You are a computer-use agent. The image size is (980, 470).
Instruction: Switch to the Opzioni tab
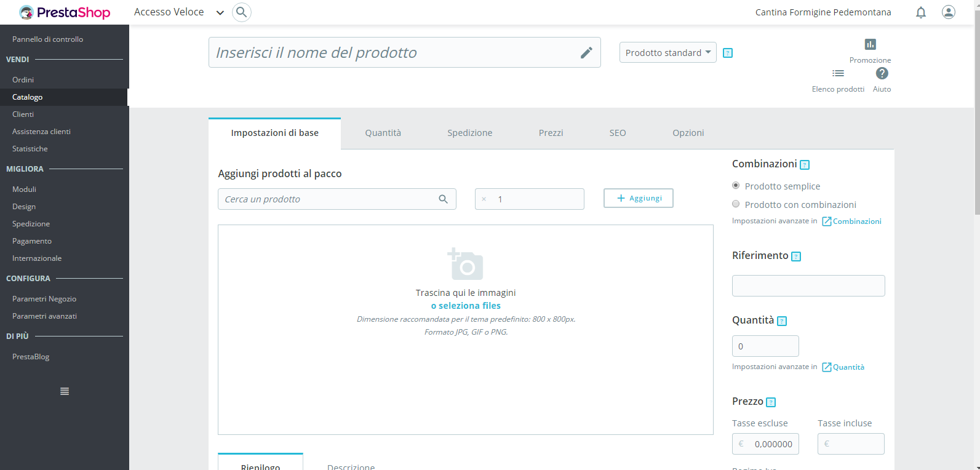coord(688,133)
